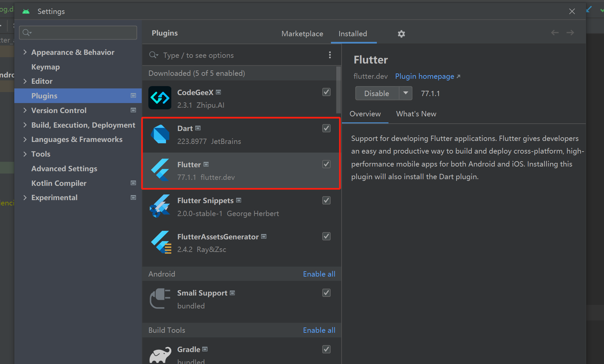Click the project-level marker icon beside Kotlin Compiler
Screen dimensions: 604x364
click(133, 183)
